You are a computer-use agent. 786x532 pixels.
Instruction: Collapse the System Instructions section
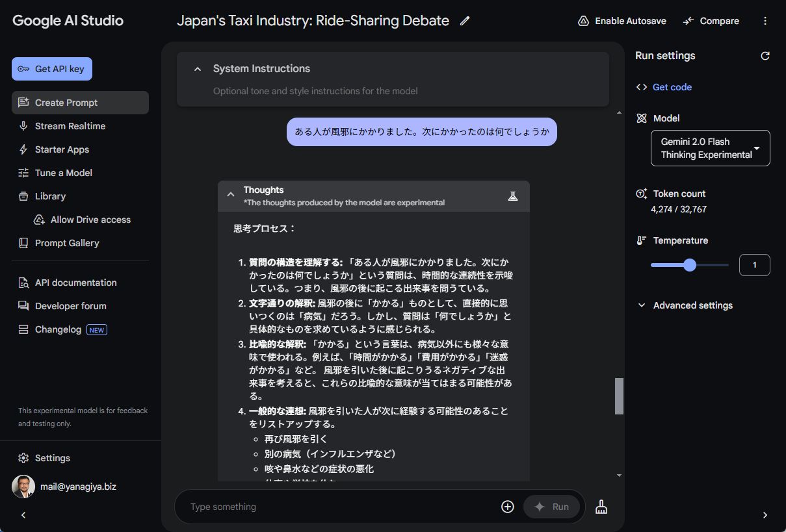[198, 68]
